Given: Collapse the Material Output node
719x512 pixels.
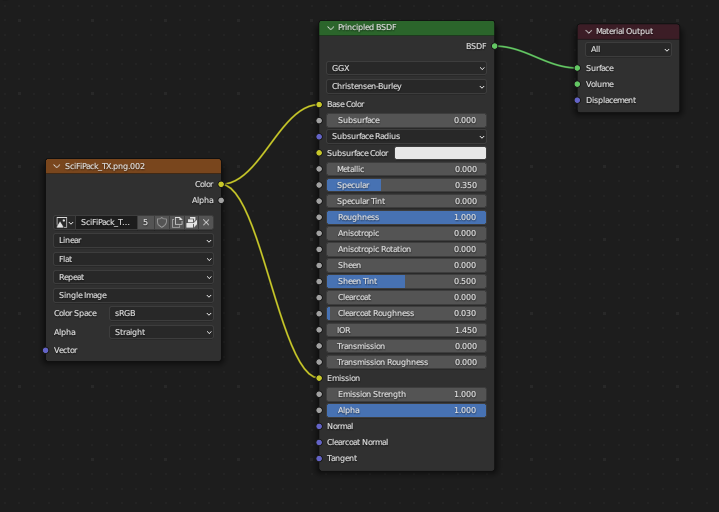Looking at the screenshot, I should click(588, 32).
